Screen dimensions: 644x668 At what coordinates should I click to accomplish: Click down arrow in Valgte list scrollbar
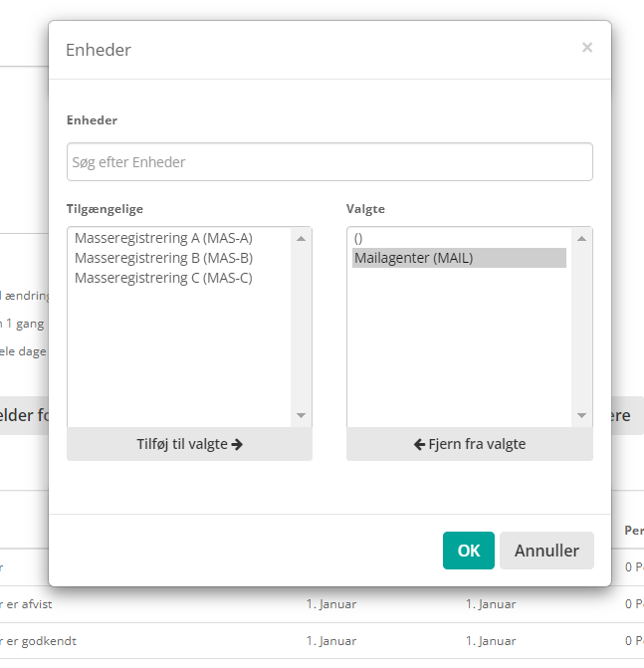[582, 416]
